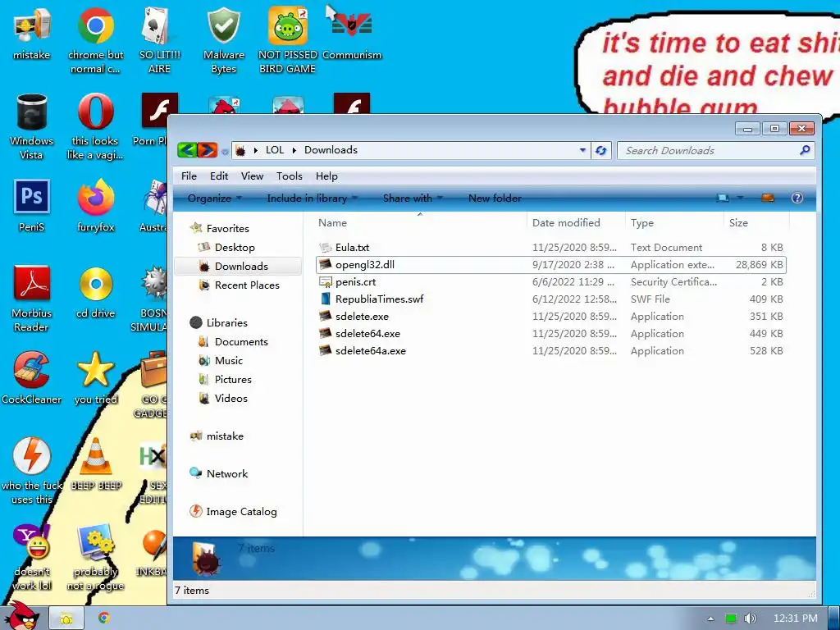Viewport: 840px width, 630px height.
Task: Open Chrome from the taskbar
Action: pos(104,619)
